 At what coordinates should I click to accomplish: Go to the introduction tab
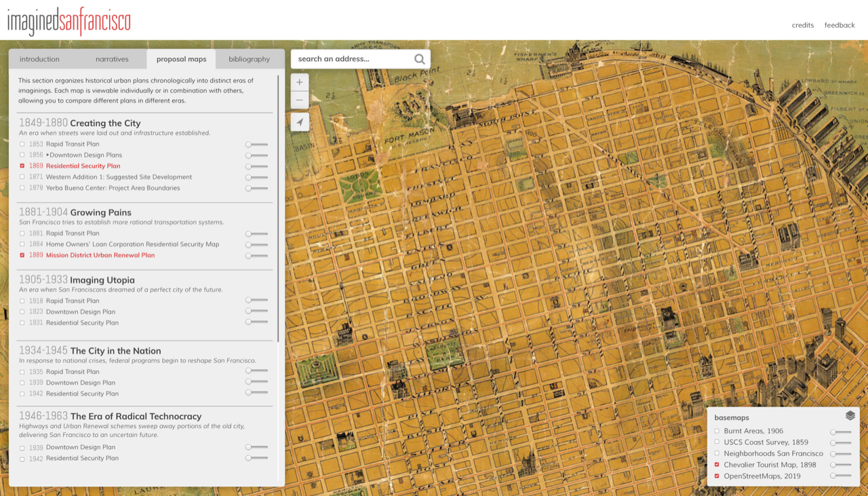[x=39, y=59]
